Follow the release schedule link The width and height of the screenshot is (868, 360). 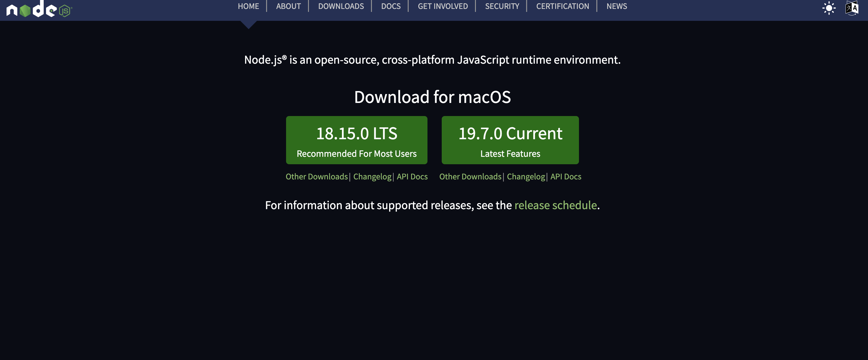(555, 205)
